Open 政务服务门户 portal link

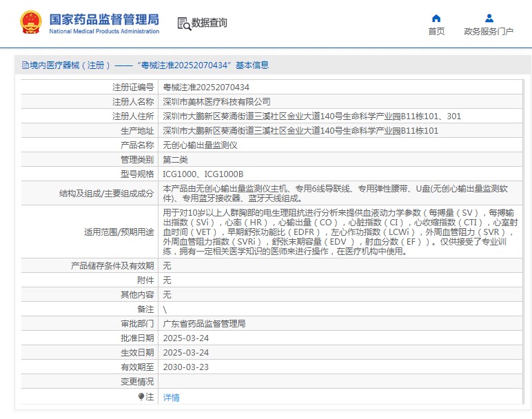[489, 32]
